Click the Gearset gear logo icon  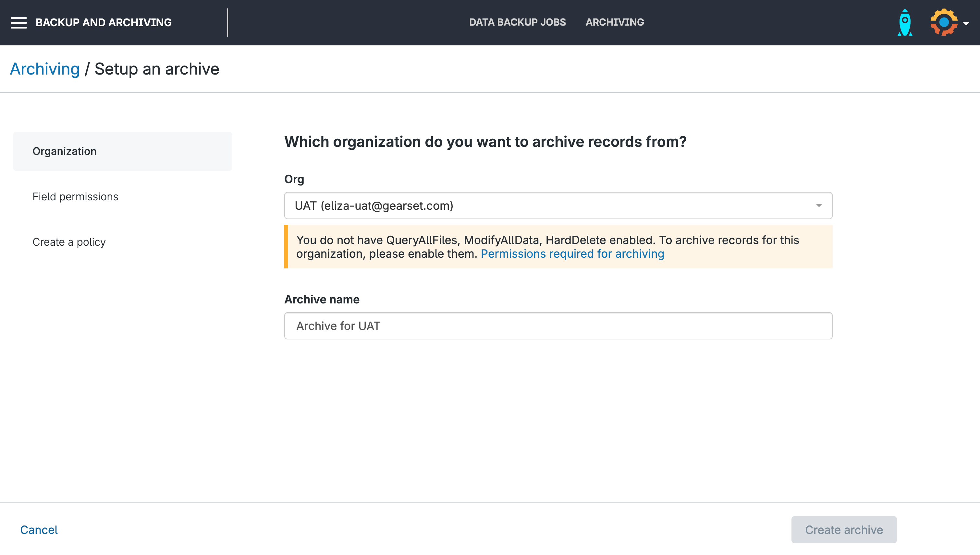[943, 22]
